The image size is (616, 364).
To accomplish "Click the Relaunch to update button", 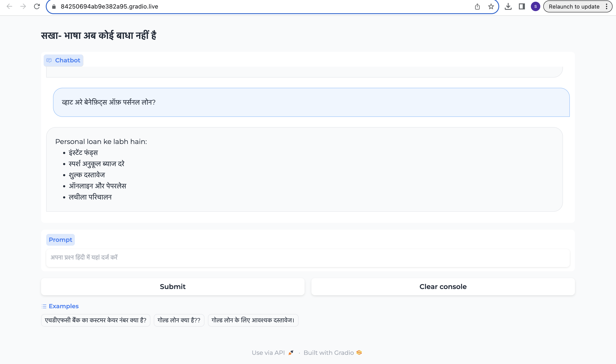I will click(x=574, y=7).
